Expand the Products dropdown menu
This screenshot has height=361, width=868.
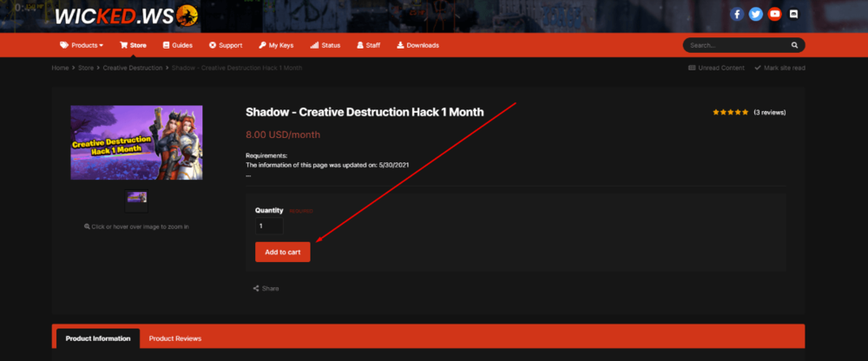tap(82, 45)
